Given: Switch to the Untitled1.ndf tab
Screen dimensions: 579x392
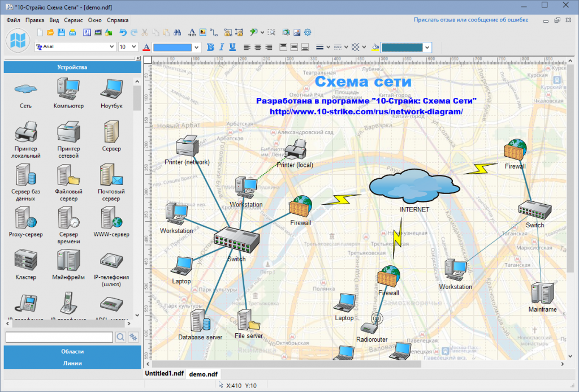Looking at the screenshot, I should (x=164, y=373).
